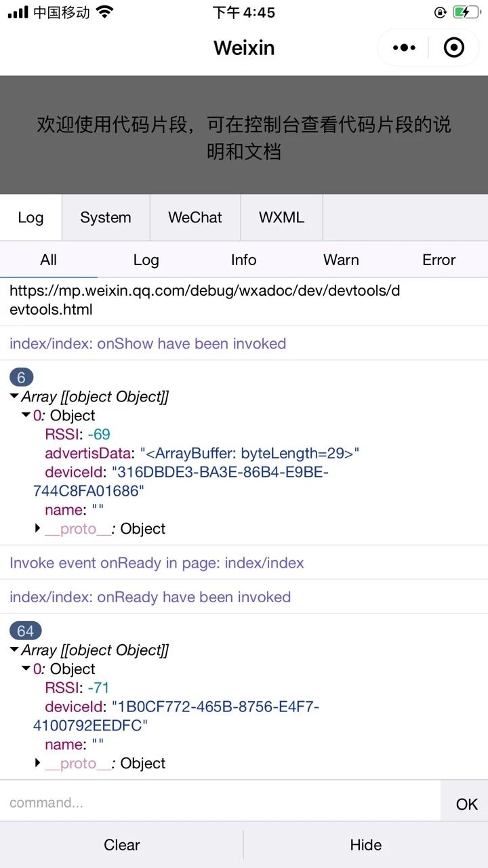Open the three-dot more menu
The width and height of the screenshot is (488, 868).
[404, 47]
